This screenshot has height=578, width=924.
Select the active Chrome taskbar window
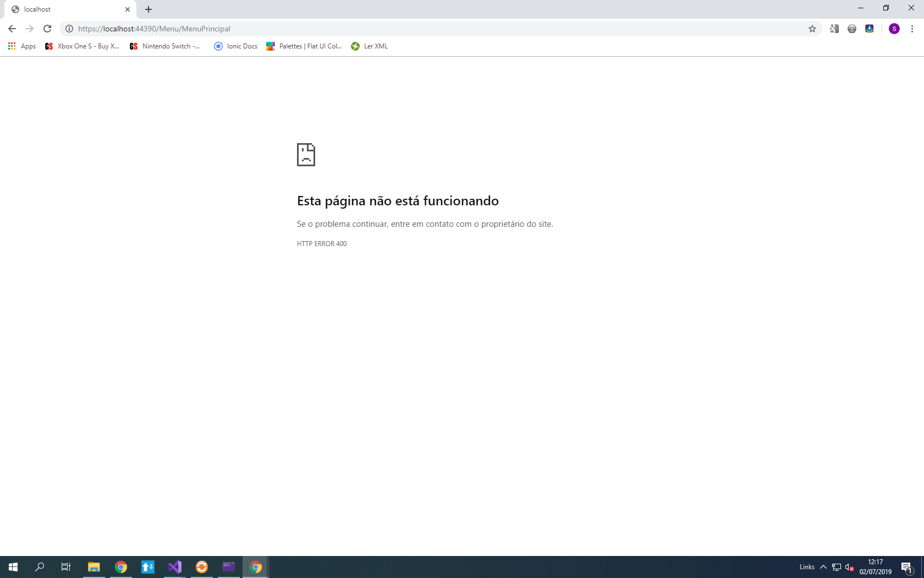(256, 567)
